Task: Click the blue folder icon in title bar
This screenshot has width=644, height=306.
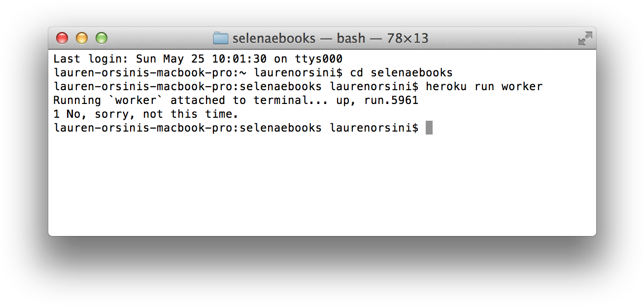Action: click(x=221, y=38)
